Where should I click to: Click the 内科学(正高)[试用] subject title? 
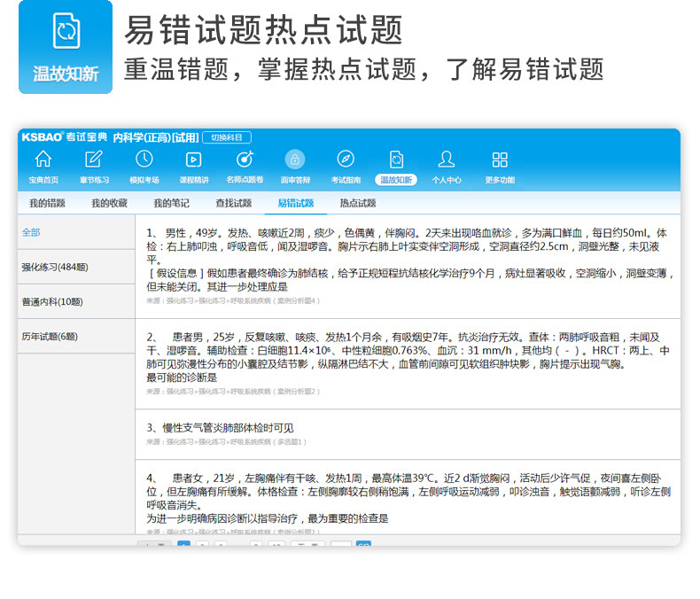click(x=156, y=137)
